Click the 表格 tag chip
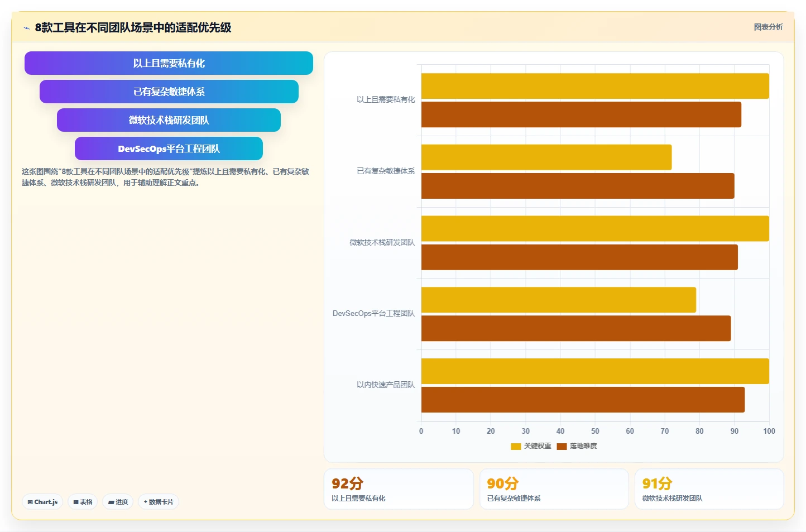Screen dimensions: 806x532 (83, 502)
